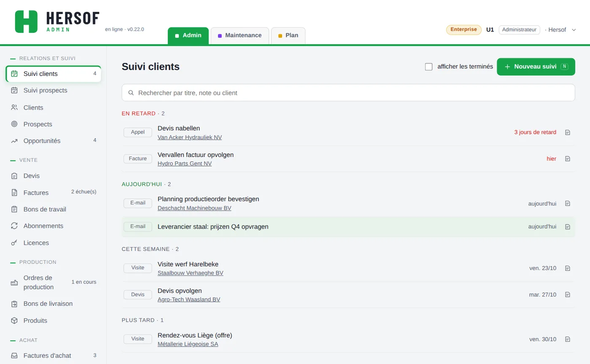The width and height of the screenshot is (590, 364).
Task: Open Factures in the sidebar menu
Action: point(54,193)
